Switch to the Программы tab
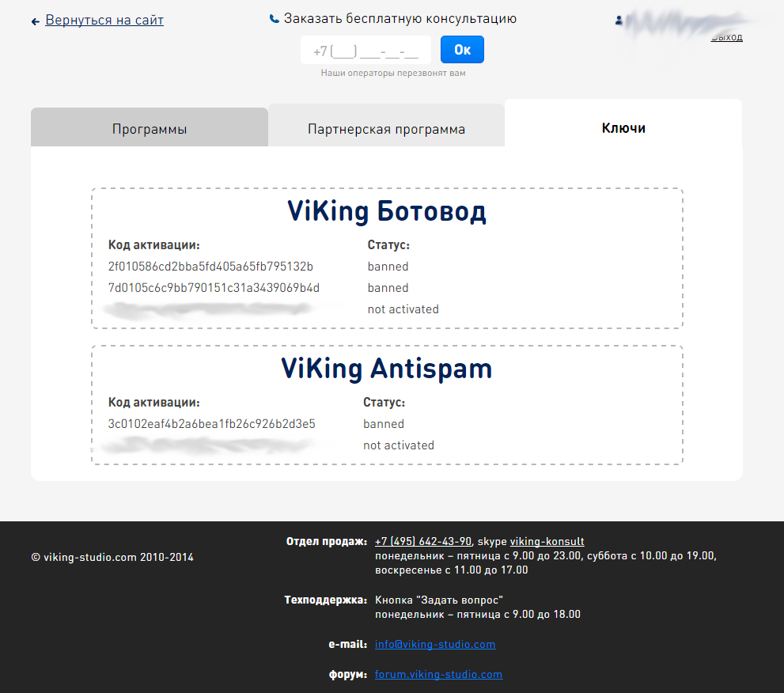Screen dimensions: 784x693 tap(150, 127)
